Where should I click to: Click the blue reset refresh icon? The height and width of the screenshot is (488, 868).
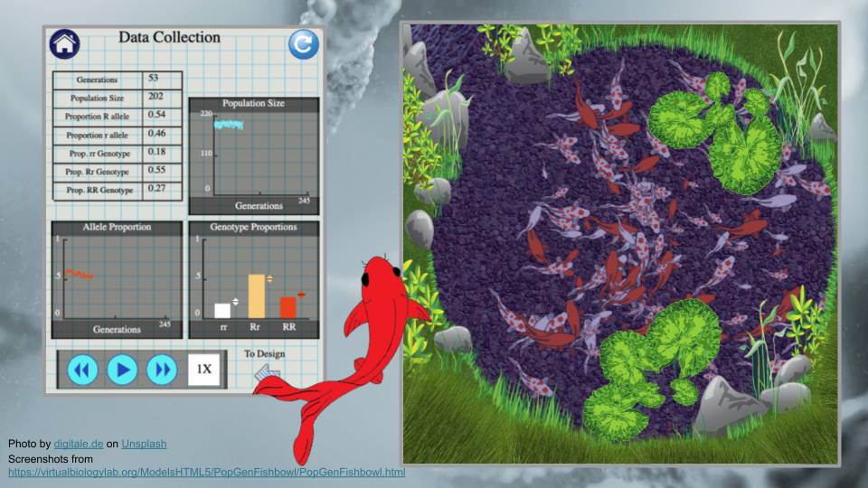pyautogui.click(x=304, y=43)
